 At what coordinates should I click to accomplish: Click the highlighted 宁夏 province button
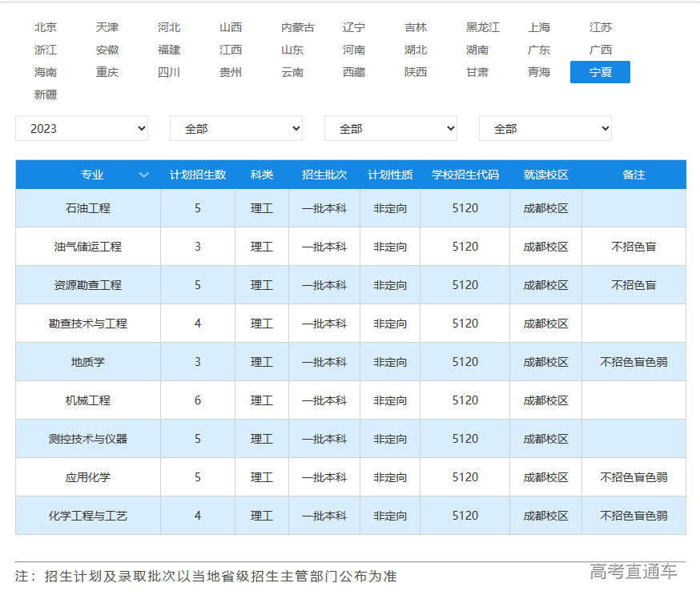pos(600,71)
